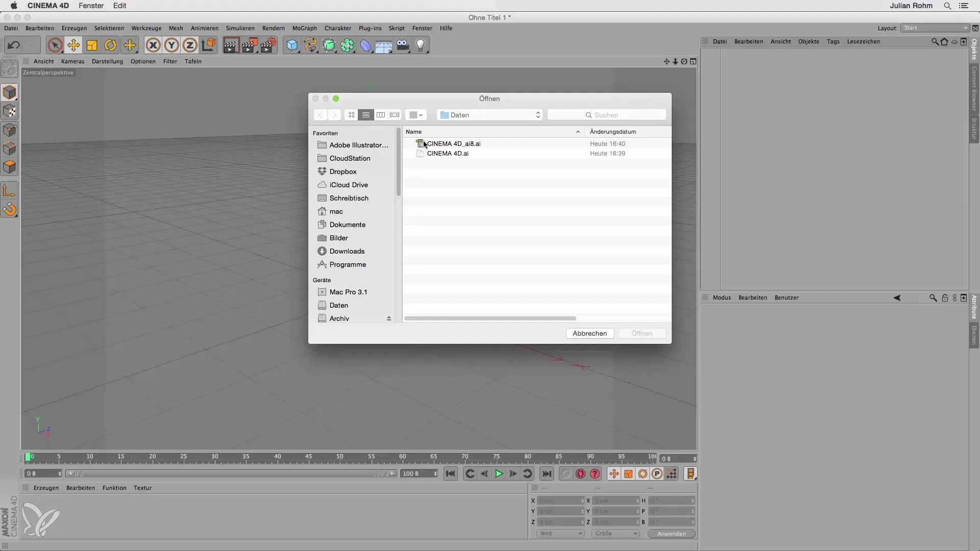Open the Simulieren menu
This screenshot has height=551, width=980.
(240, 28)
